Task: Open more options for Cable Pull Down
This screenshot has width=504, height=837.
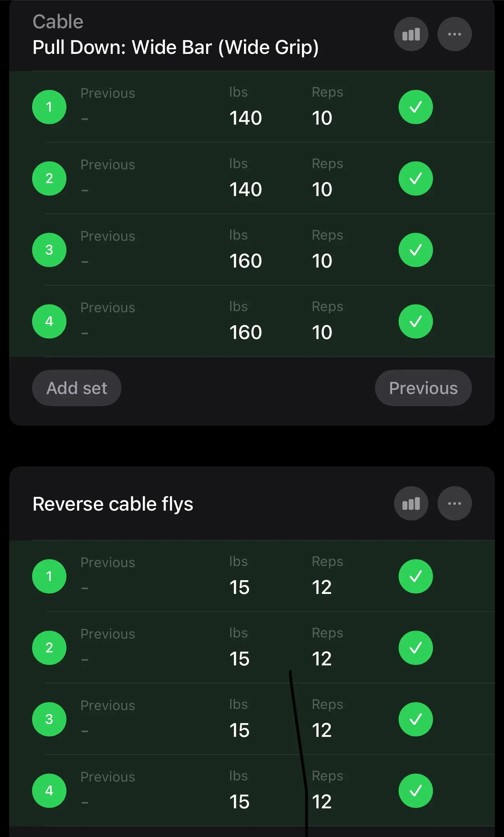Action: click(454, 34)
